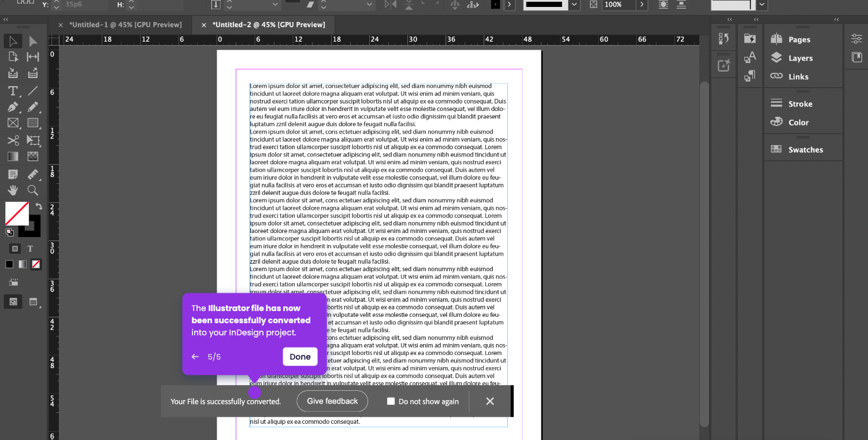Pick the Content Collector tool
The width and height of the screenshot is (868, 440).
[x=13, y=73]
